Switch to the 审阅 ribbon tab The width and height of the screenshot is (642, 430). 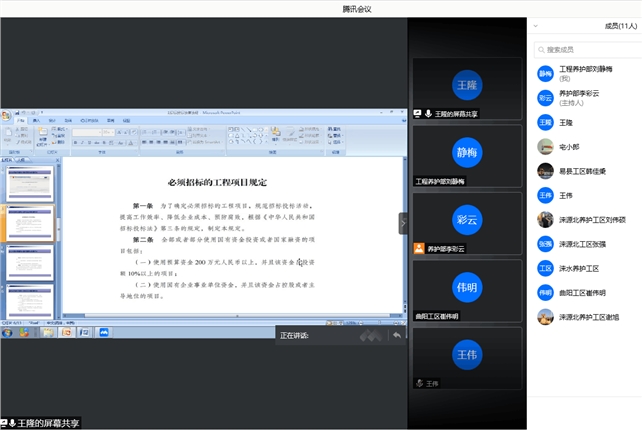[x=111, y=120]
